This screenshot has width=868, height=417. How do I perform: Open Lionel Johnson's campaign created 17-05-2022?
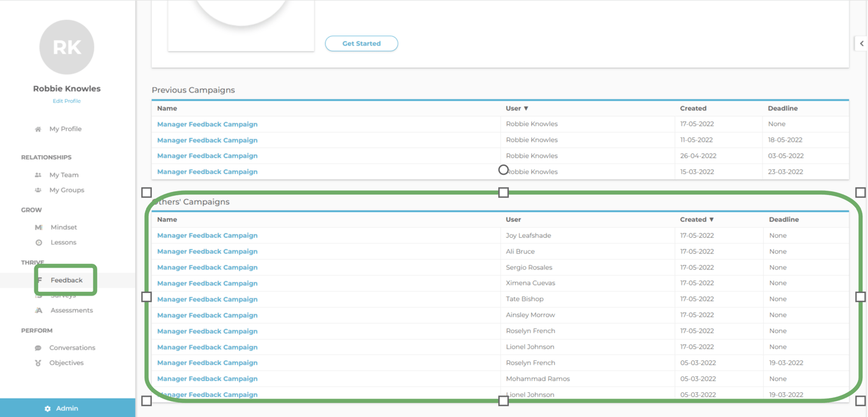point(207,347)
